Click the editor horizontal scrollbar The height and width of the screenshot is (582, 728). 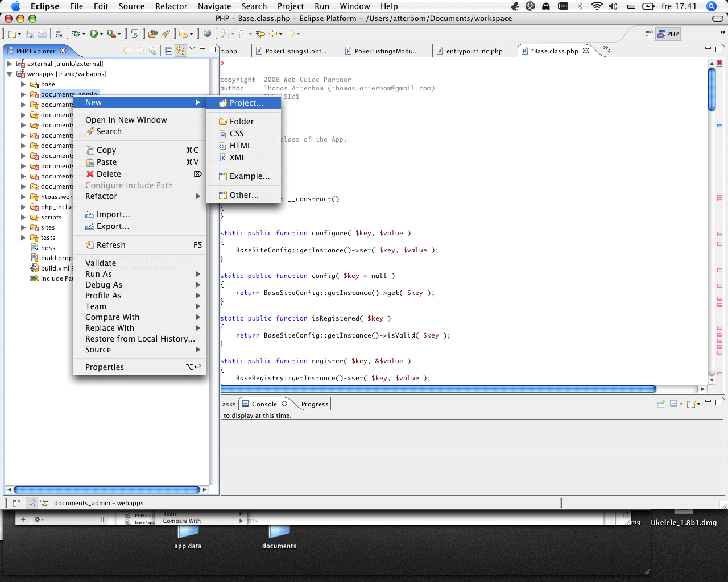(439, 389)
